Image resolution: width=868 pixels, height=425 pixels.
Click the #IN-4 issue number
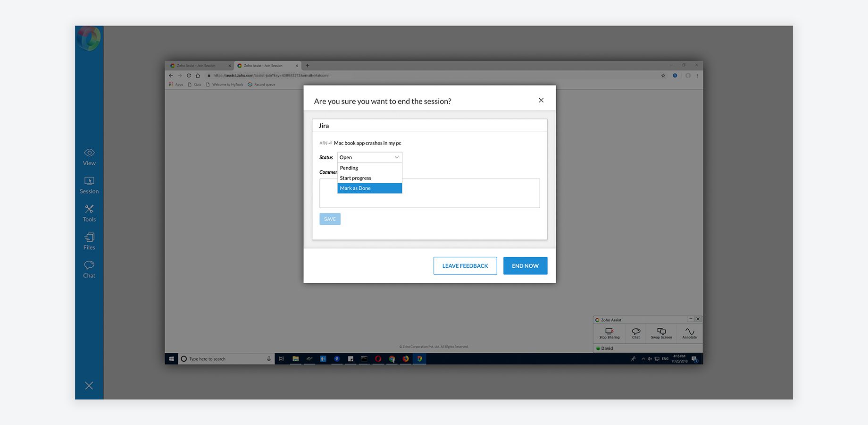(x=325, y=143)
